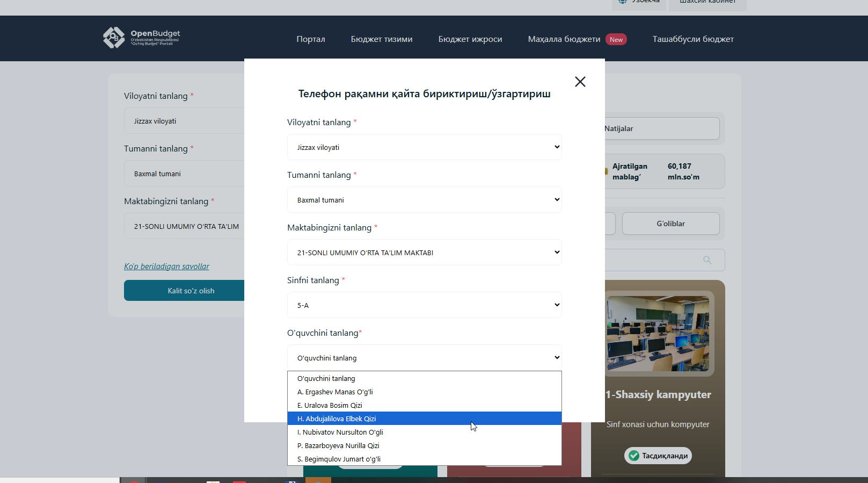Open the G'oliblar tab
Viewport: 868px width, 483px height.
671,224
